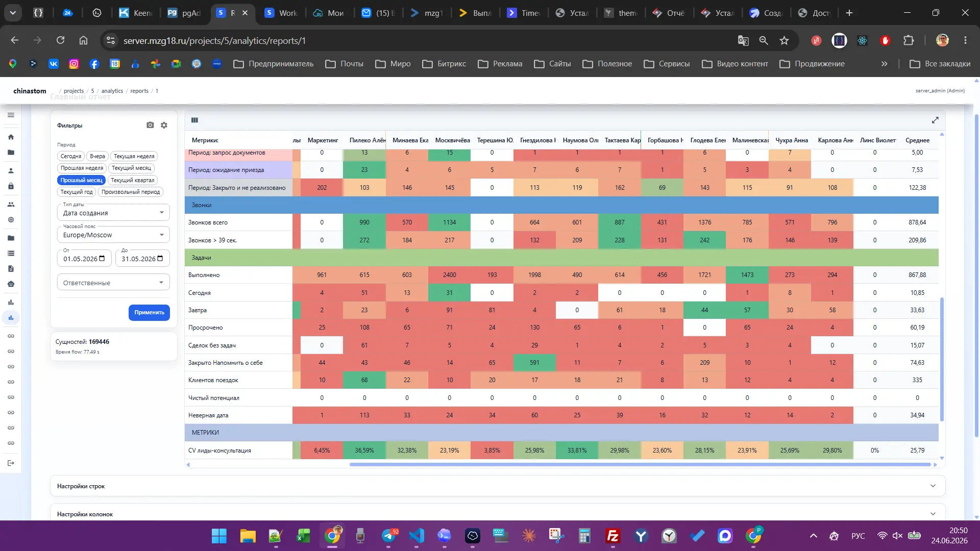980x551 pixels.
Task: Open the lock icon section in sidebar
Action: point(11,186)
